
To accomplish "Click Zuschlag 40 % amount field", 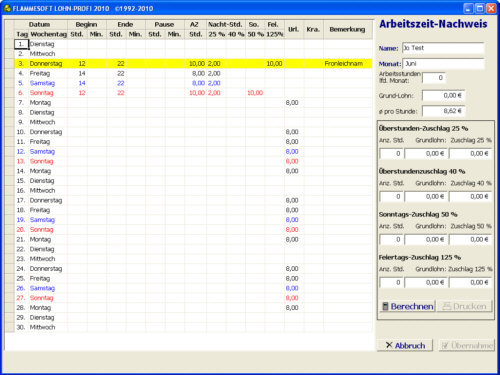I will 470,196.
